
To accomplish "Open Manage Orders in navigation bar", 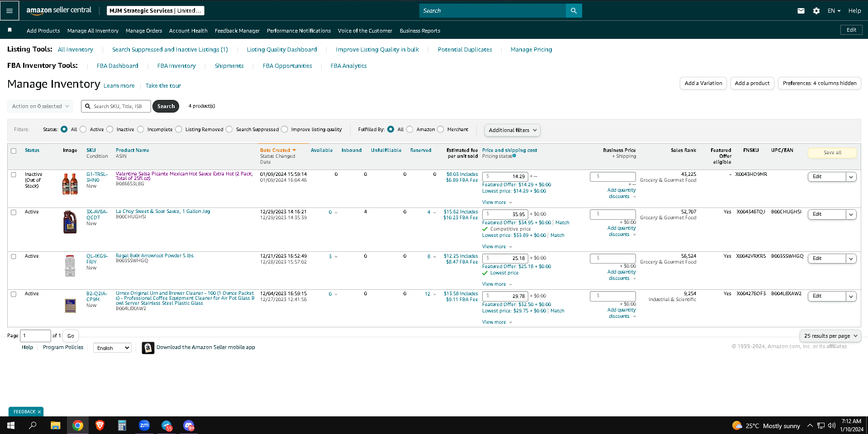I will click(144, 31).
